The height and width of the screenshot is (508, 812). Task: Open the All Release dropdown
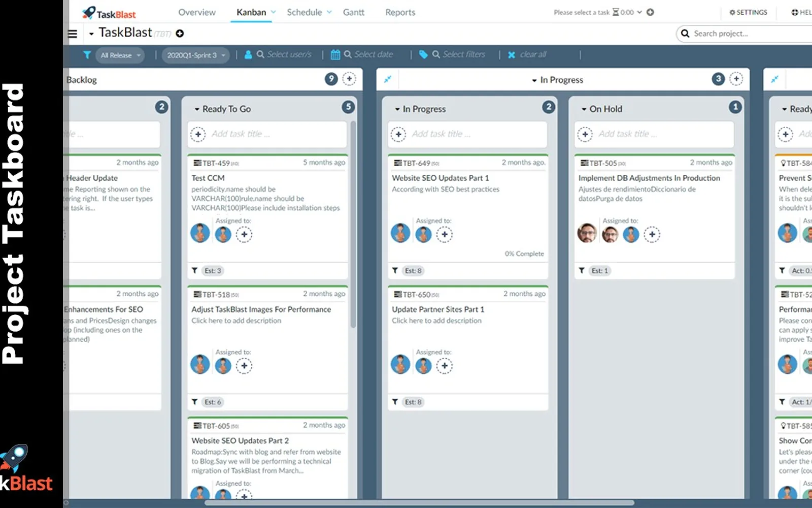[x=120, y=55]
